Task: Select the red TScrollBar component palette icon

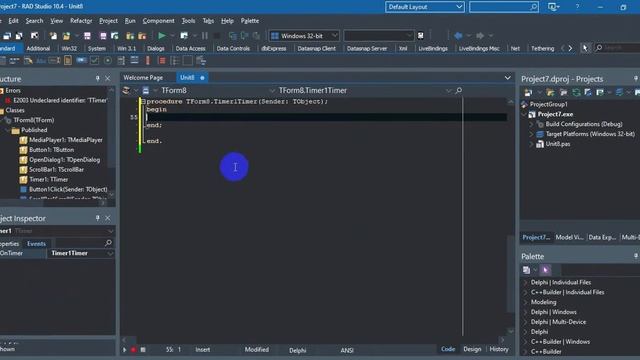Action: [x=147, y=61]
